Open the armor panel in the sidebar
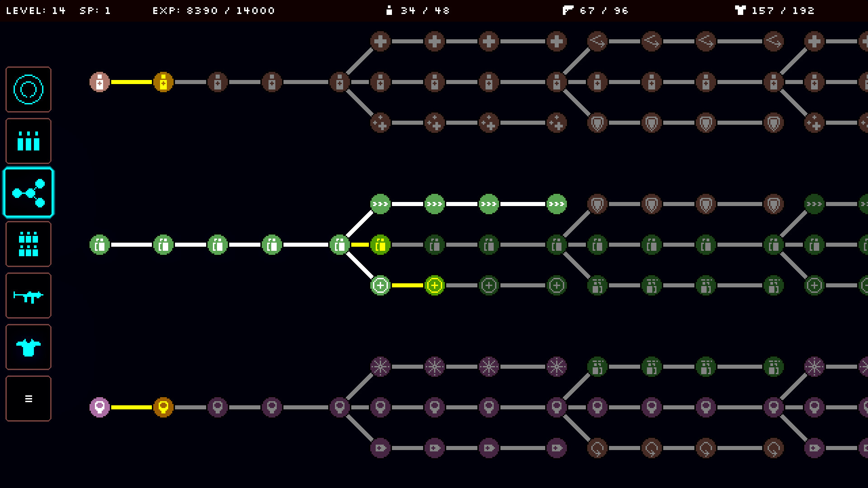 [x=28, y=347]
